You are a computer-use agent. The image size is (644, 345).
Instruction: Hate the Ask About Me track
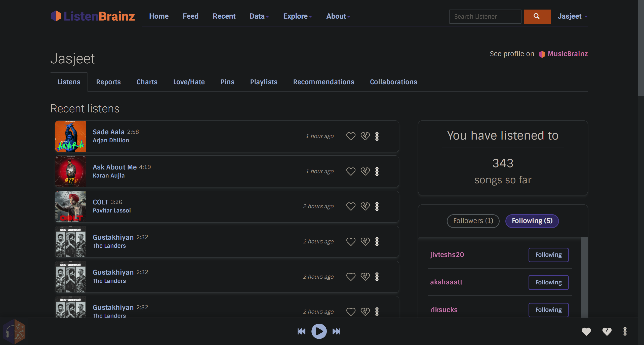point(365,171)
